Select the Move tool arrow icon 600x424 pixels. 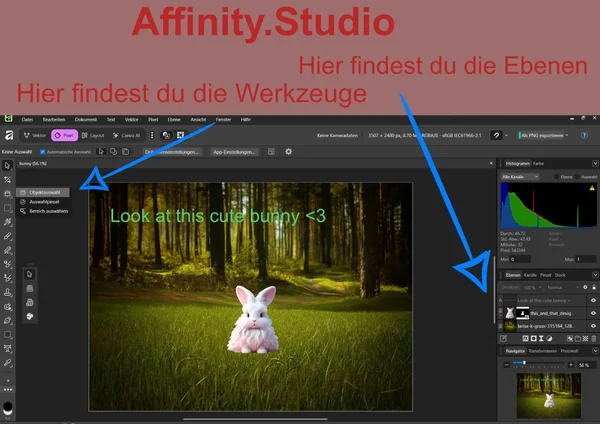7,165
